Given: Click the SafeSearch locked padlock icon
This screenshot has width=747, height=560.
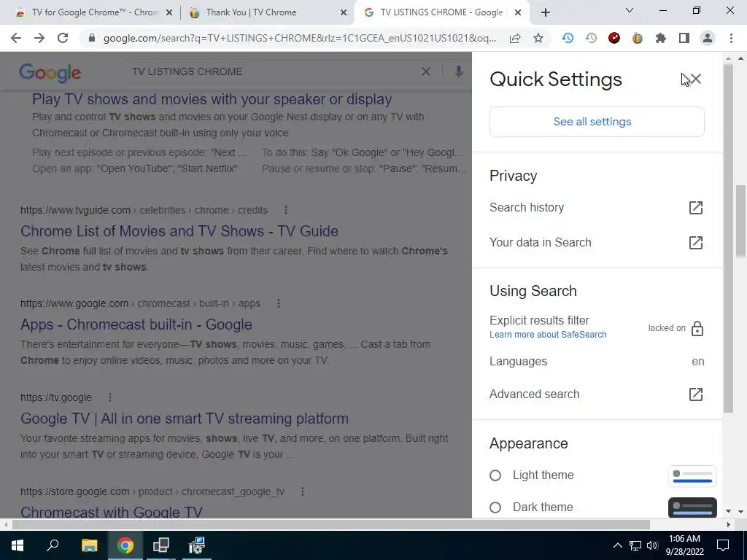Looking at the screenshot, I should [697, 328].
